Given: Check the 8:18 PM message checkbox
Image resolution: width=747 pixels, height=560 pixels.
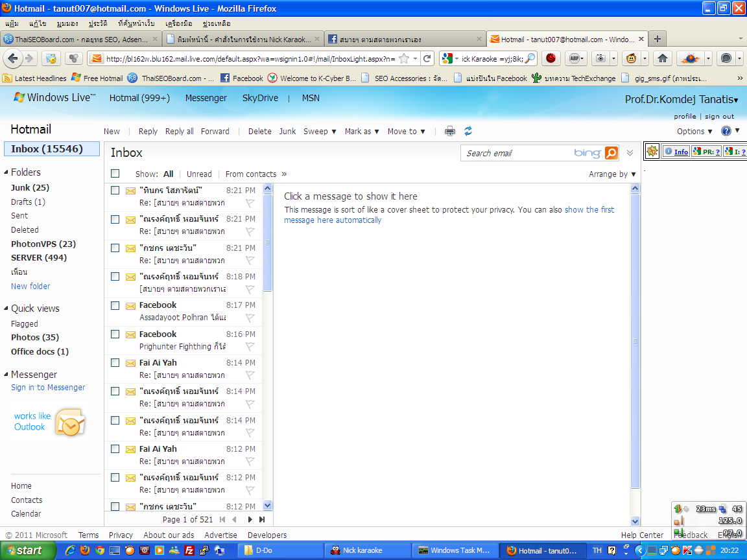Looking at the screenshot, I should click(x=115, y=276).
